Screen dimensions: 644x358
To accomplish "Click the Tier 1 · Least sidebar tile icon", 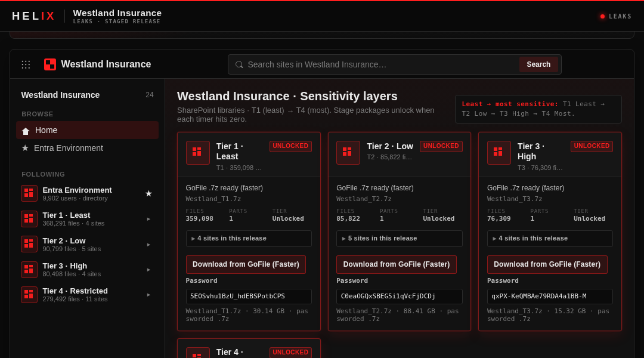I will coord(29,218).
